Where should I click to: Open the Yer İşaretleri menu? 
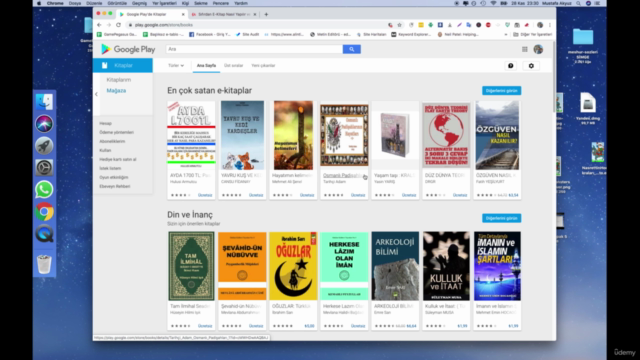point(164,3)
